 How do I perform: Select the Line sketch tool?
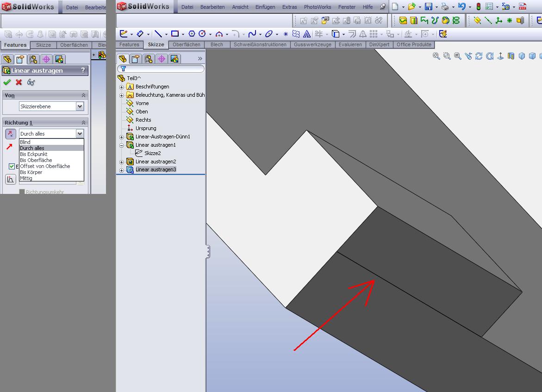click(158, 34)
